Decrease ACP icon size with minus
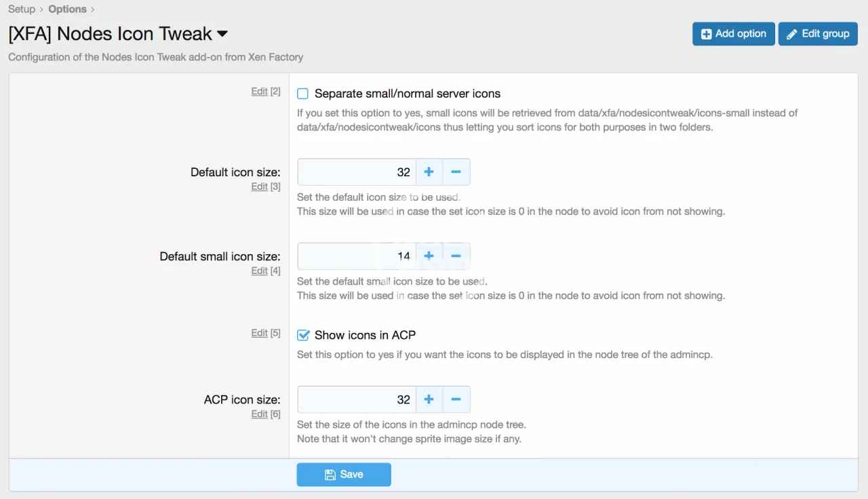This screenshot has width=868, height=499. coord(456,400)
